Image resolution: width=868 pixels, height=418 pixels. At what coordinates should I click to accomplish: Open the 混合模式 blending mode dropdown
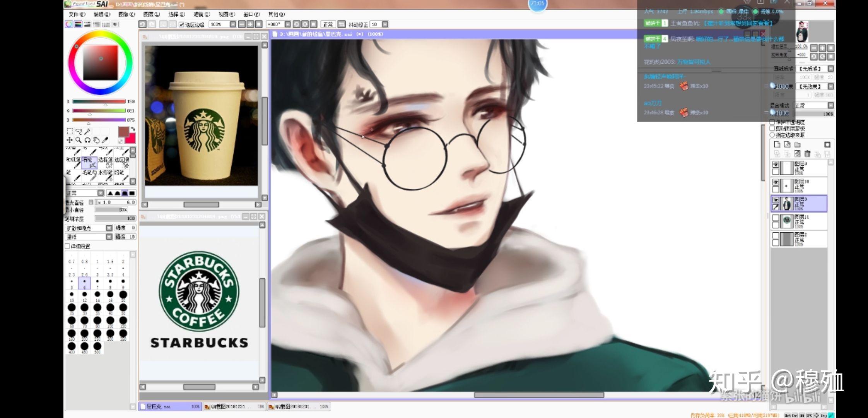pos(830,105)
